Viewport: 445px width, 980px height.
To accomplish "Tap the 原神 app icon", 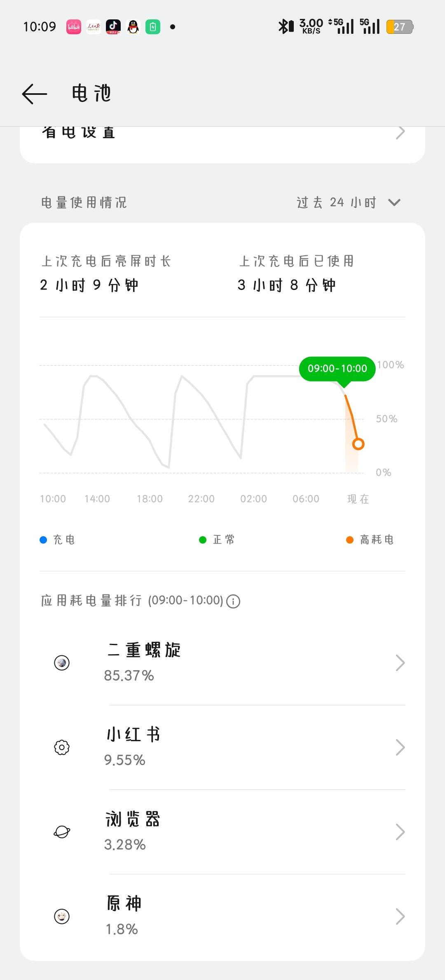I will (62, 916).
